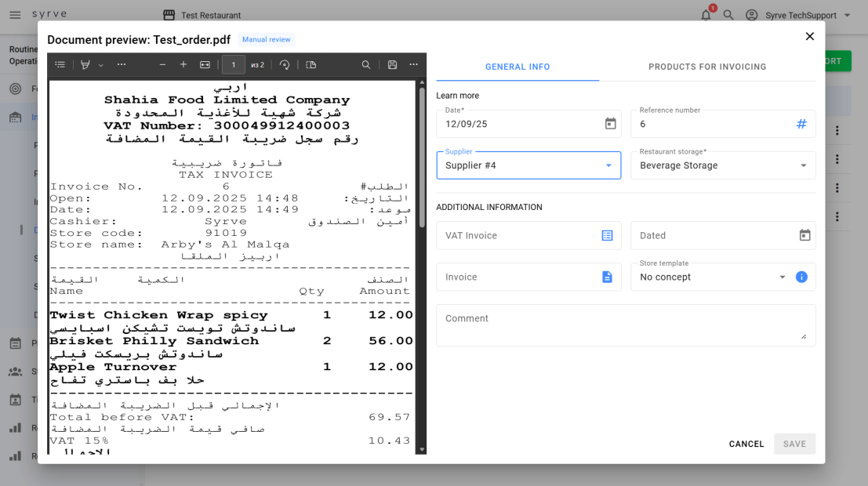
Task: Click the Comment text area
Action: pyautogui.click(x=626, y=325)
